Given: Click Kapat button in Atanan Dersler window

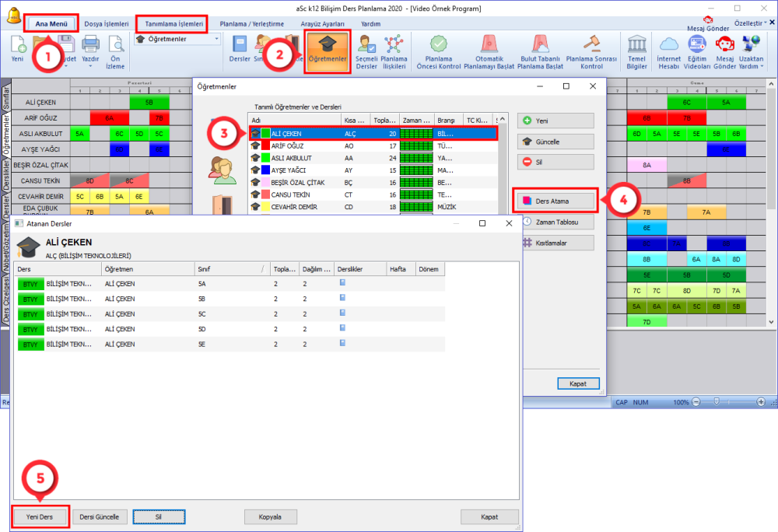Looking at the screenshot, I should coord(489,516).
